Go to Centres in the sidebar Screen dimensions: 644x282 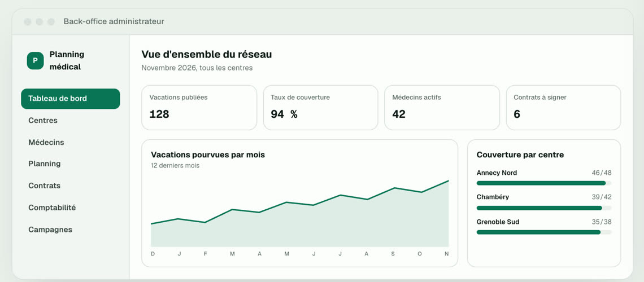tap(43, 121)
